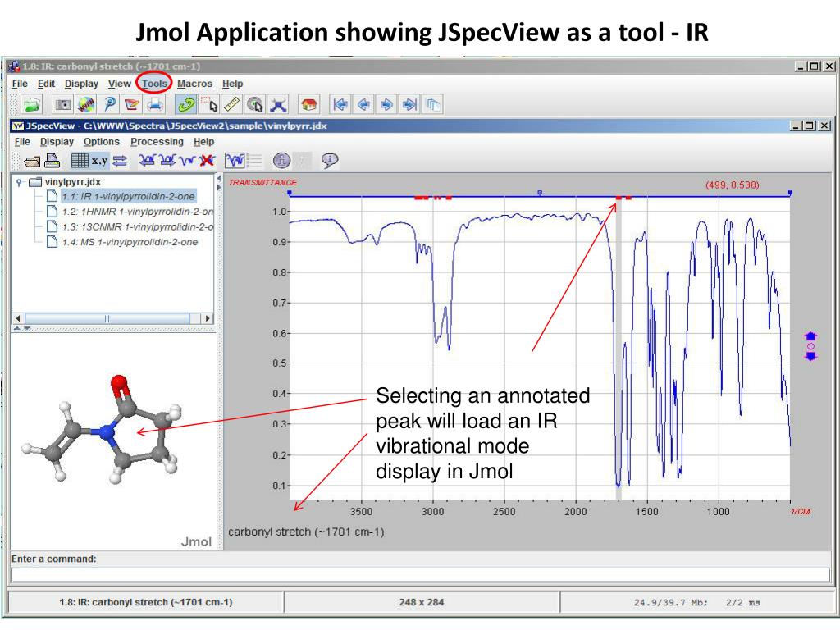Select the atom set picking tool
This screenshot has width=840, height=630.
coord(209,104)
